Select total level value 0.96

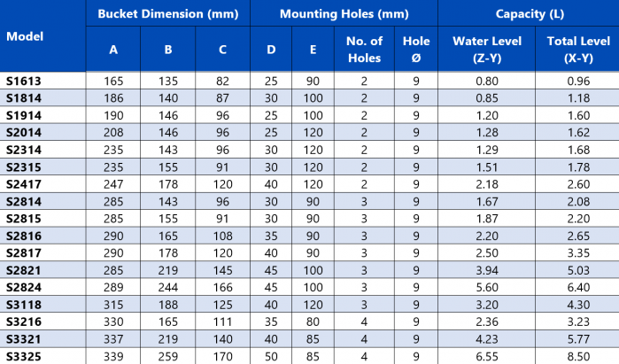pyautogui.click(x=578, y=81)
